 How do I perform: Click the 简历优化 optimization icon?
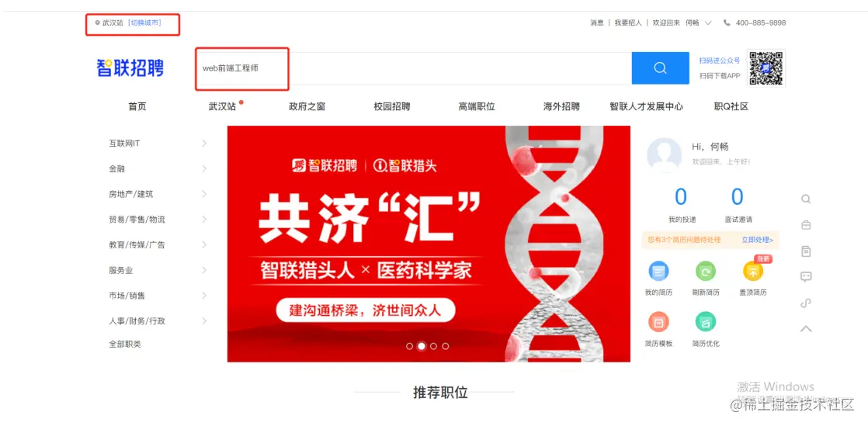point(705,322)
